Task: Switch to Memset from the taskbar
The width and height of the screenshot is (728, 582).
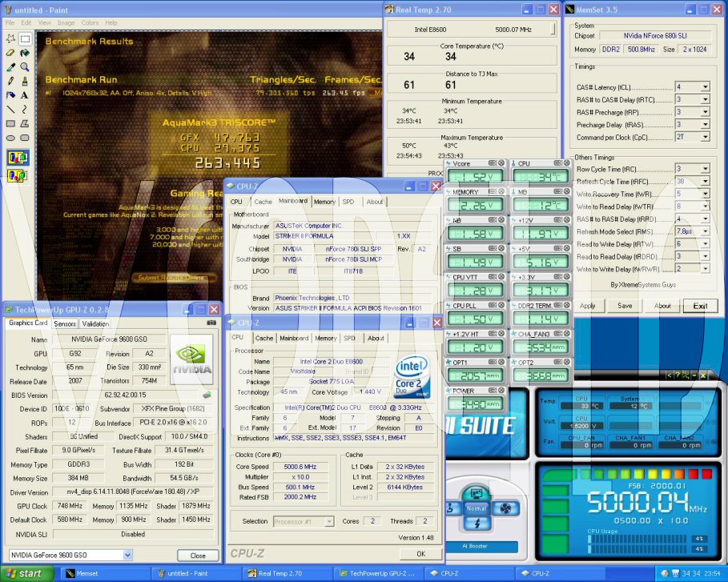Action: [x=104, y=574]
